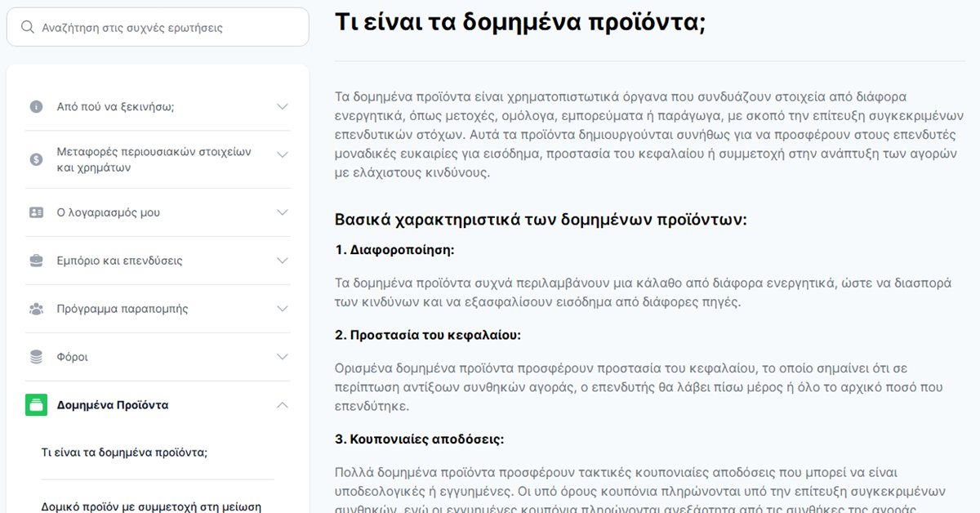
Task: Click the coins stack icon for Φόροι
Action: coord(36,357)
